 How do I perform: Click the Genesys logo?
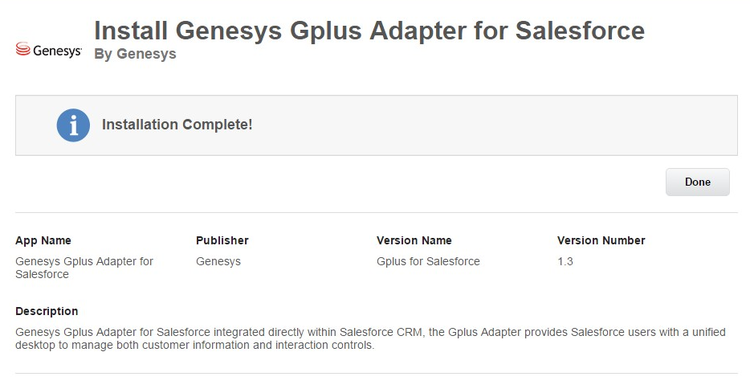click(x=48, y=50)
